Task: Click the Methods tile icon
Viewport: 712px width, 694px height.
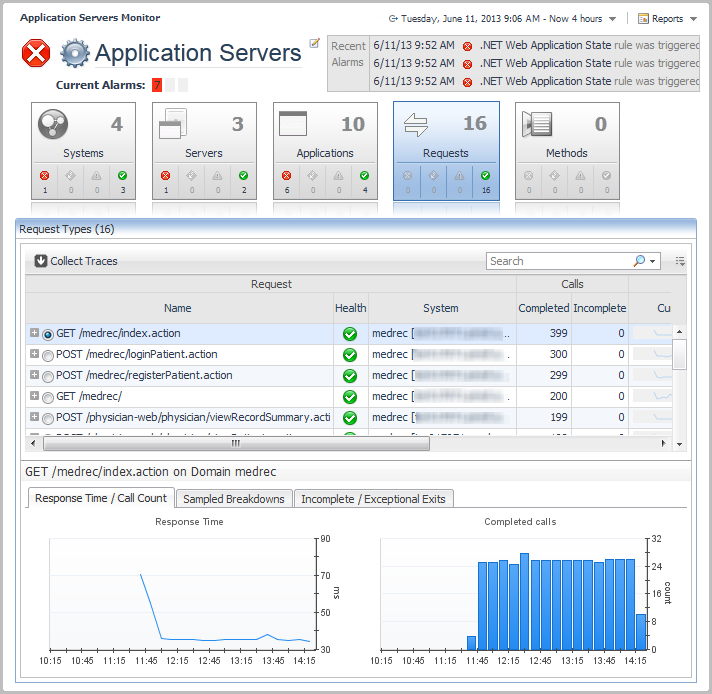Action: pos(537,124)
